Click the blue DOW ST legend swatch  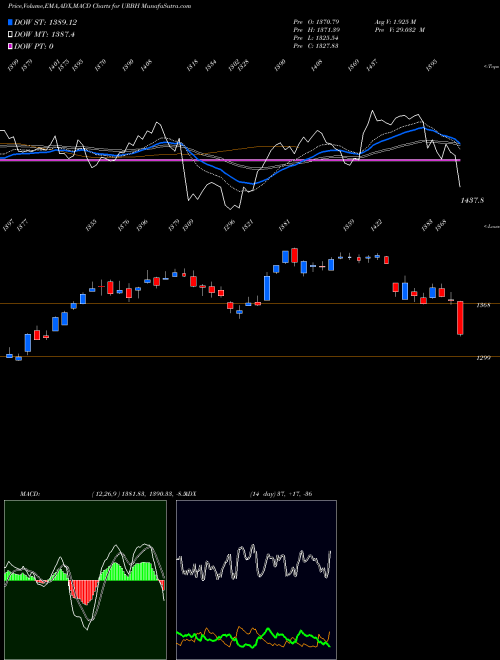tap(10, 22)
